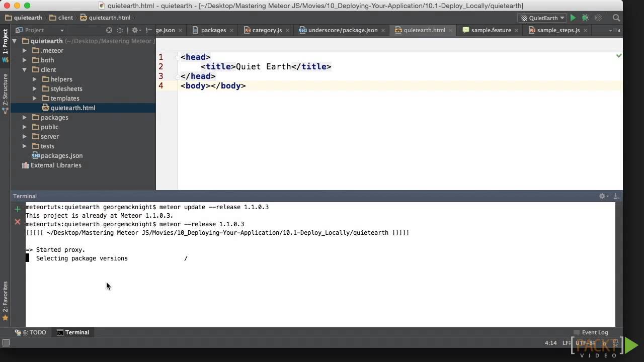Expand the packages folder arrow

[25, 118]
